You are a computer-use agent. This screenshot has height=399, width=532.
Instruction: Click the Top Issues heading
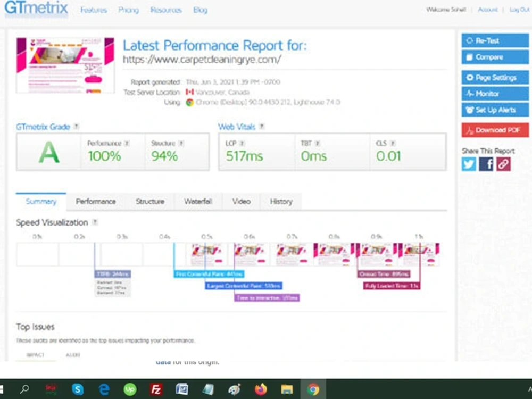[35, 327]
